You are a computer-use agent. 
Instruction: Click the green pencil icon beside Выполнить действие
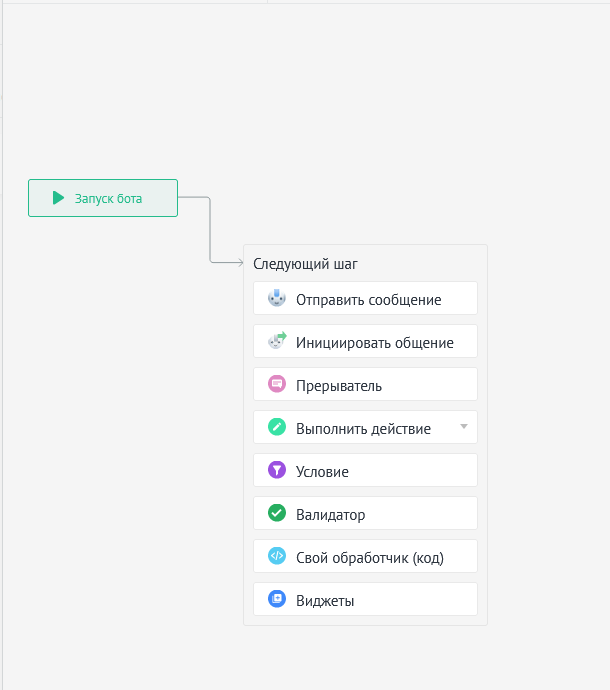[277, 427]
